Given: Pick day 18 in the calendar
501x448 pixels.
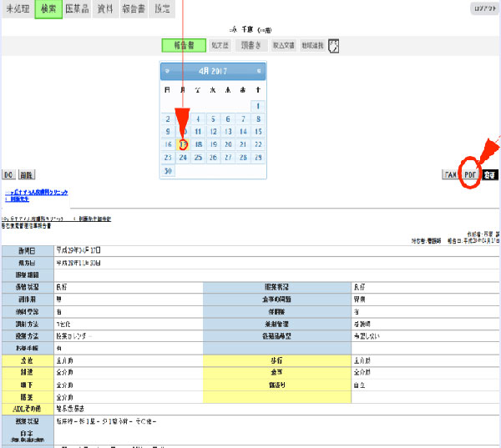Looking at the screenshot, I should coord(198,144).
